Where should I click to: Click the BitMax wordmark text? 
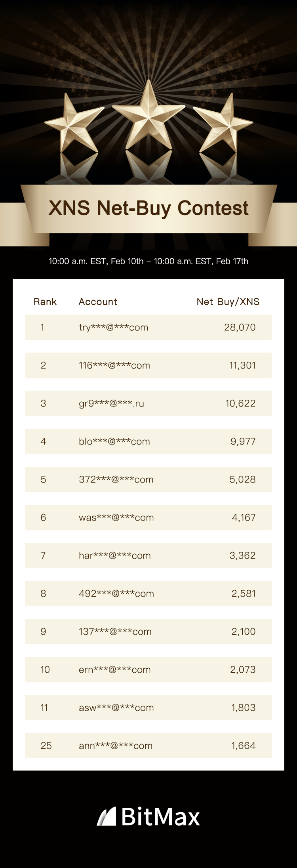point(160,817)
